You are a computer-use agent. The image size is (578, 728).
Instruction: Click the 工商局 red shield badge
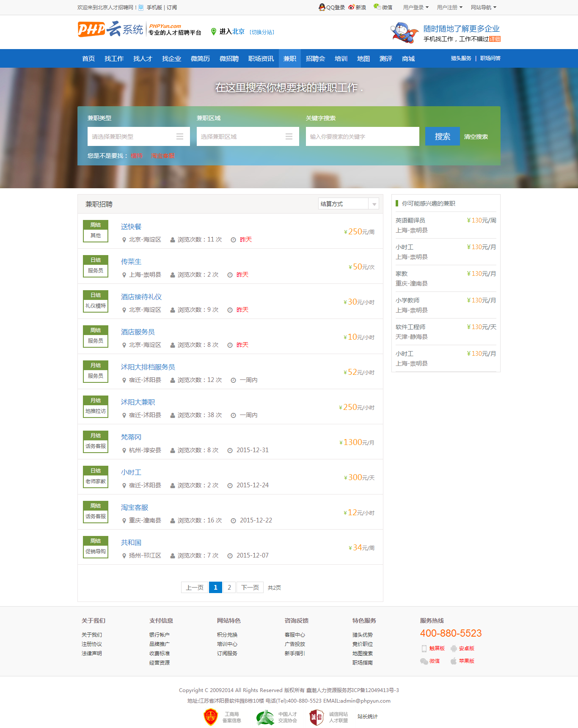211,717
